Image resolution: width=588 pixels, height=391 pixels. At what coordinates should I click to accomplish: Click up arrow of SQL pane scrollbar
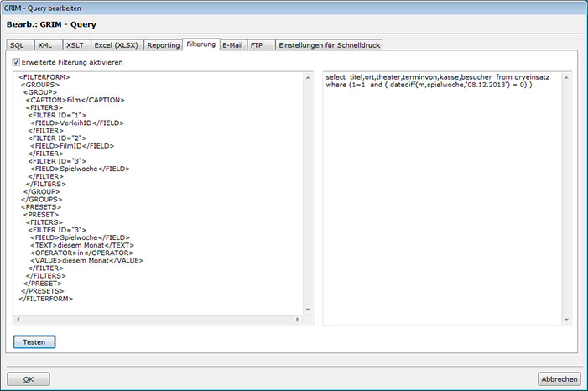[567, 78]
